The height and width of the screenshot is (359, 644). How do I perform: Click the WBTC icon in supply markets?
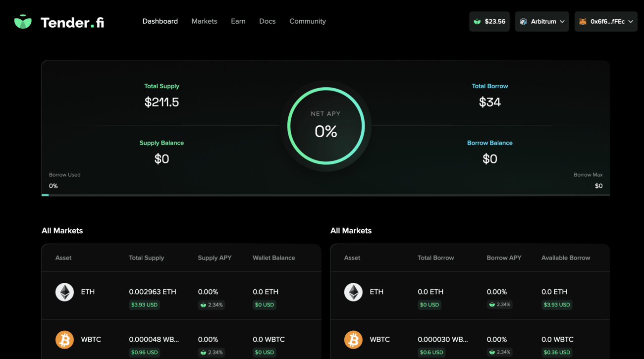click(64, 340)
